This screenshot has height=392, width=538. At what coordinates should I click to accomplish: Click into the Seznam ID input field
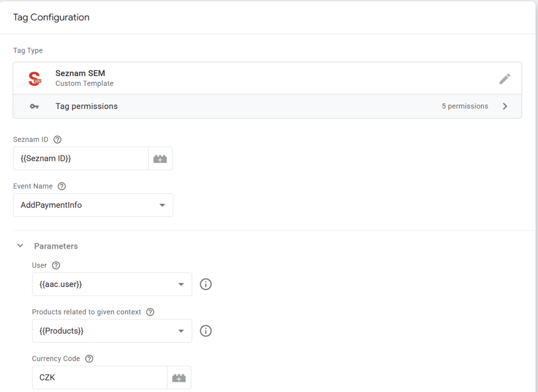pyautogui.click(x=81, y=159)
